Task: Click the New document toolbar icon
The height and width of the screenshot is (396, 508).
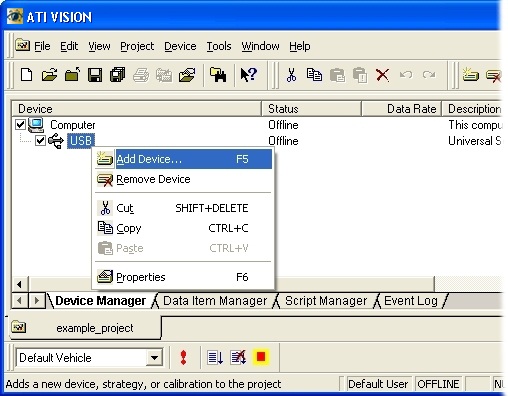Action: click(26, 75)
